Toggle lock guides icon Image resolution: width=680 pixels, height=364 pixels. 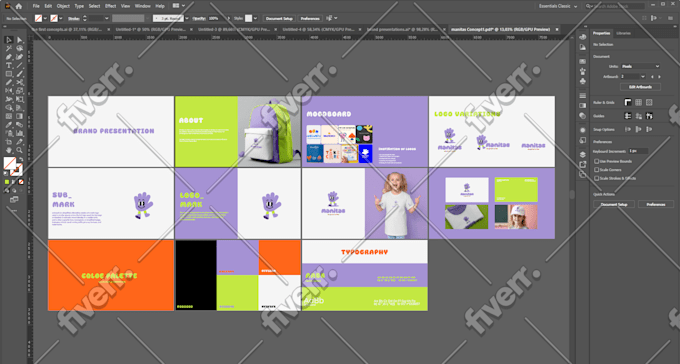638,116
